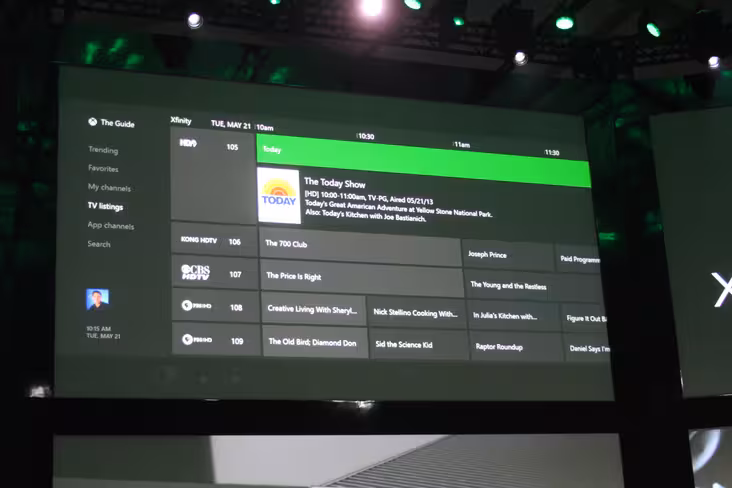Select the Daniel Says I'm listing
The height and width of the screenshot is (488, 732).
(x=587, y=348)
